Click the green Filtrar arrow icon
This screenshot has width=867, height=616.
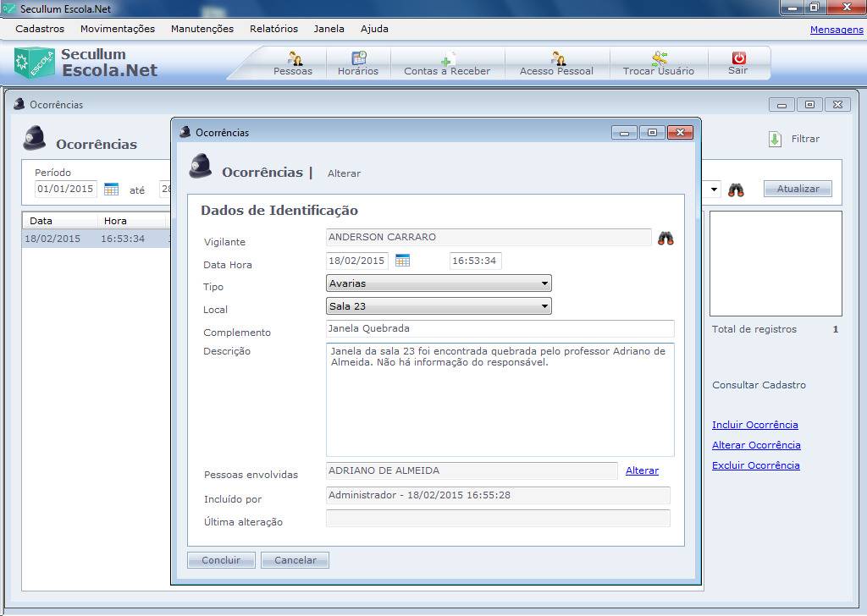click(x=776, y=140)
